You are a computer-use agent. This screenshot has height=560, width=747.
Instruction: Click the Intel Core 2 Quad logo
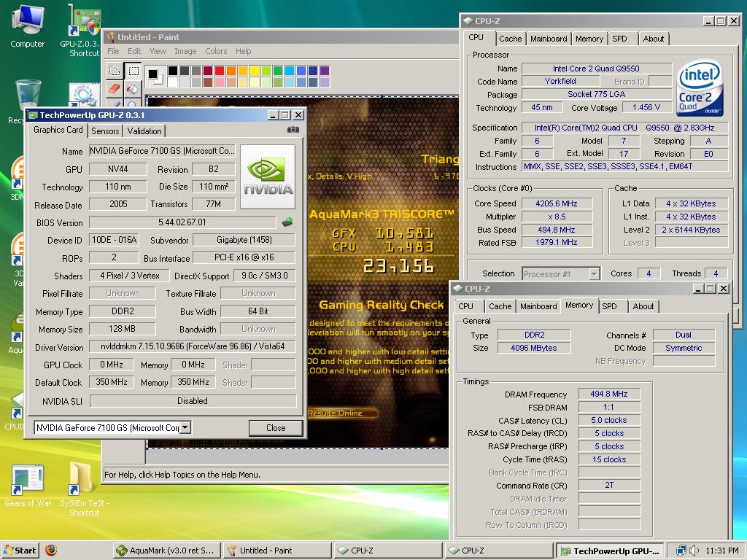[x=699, y=88]
